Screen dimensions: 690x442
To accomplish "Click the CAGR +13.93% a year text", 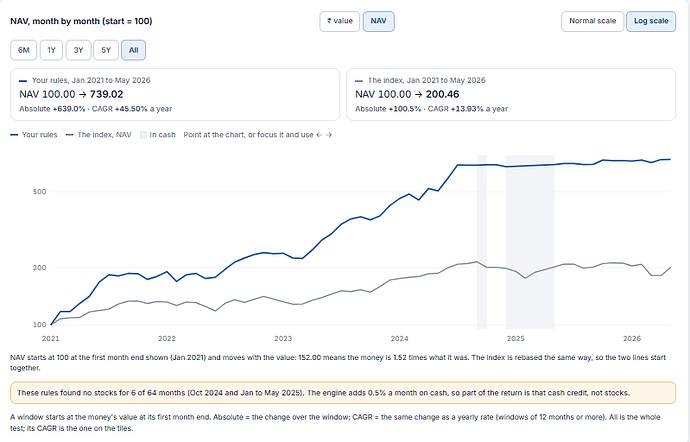I will [x=468, y=109].
